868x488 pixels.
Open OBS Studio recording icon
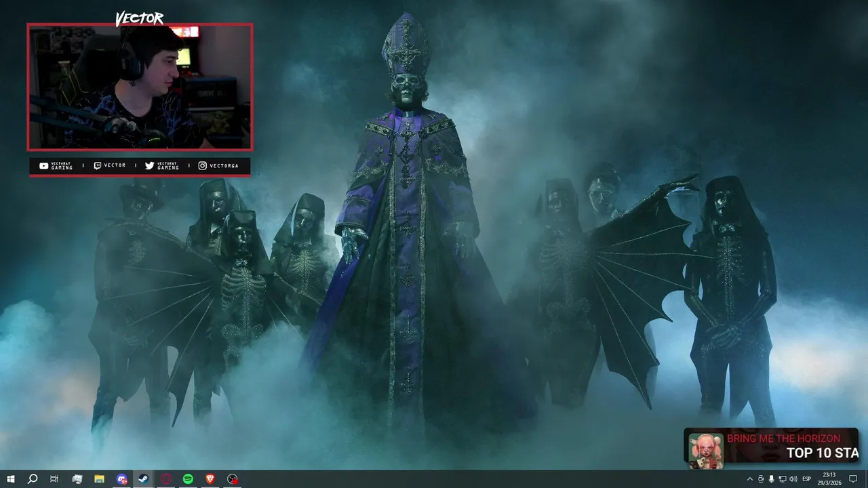pyautogui.click(x=233, y=479)
